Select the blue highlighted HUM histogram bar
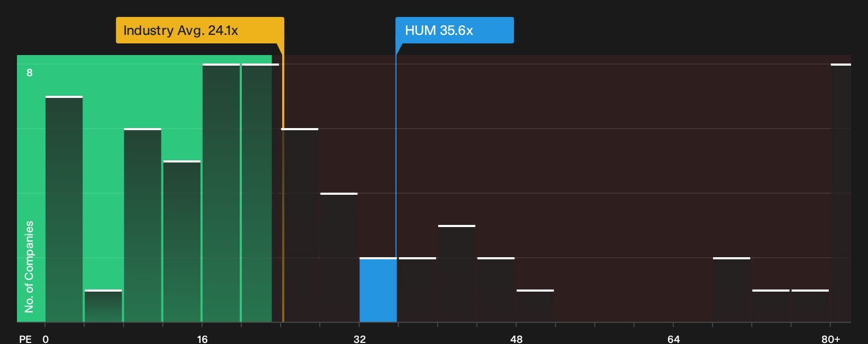The width and height of the screenshot is (868, 344). [378, 289]
